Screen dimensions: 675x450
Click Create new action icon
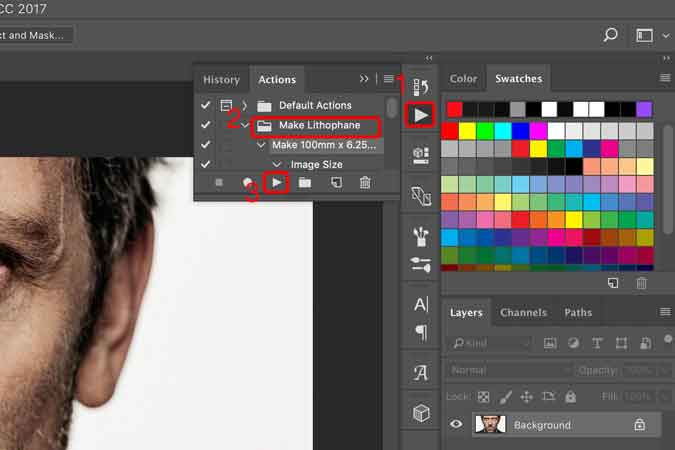coord(336,183)
